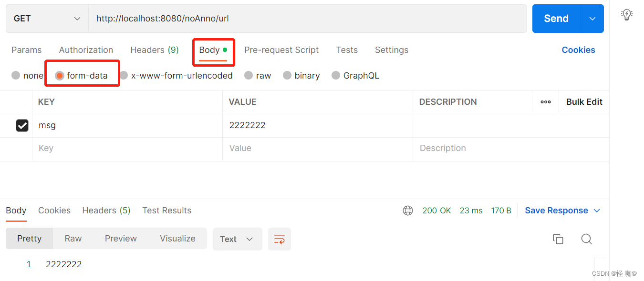Screen dimensions: 644x281
Task: Switch to the Params tab
Action: (26, 50)
